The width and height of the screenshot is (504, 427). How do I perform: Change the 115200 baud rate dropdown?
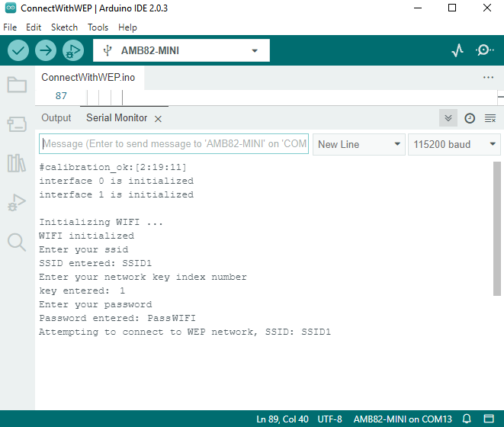(454, 144)
